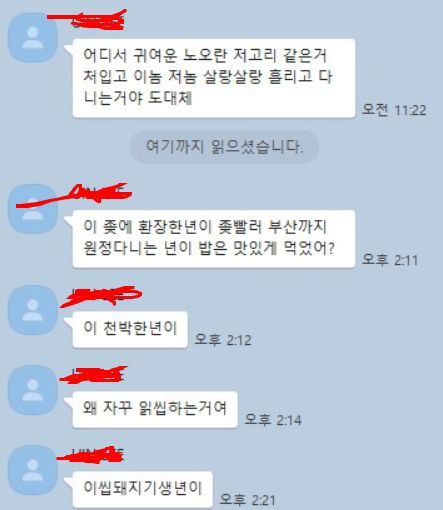
Task: Select the two-line message bubble sent 오후 2:11
Action: 214,239
